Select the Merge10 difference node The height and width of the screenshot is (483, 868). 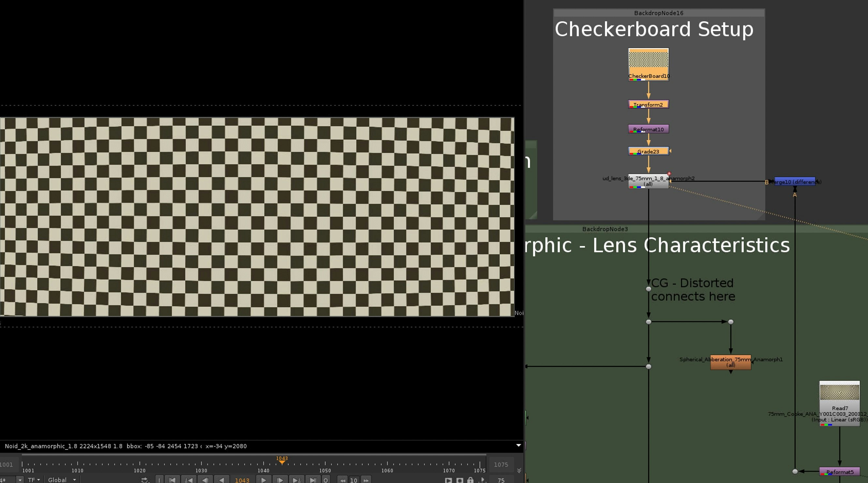coord(795,182)
